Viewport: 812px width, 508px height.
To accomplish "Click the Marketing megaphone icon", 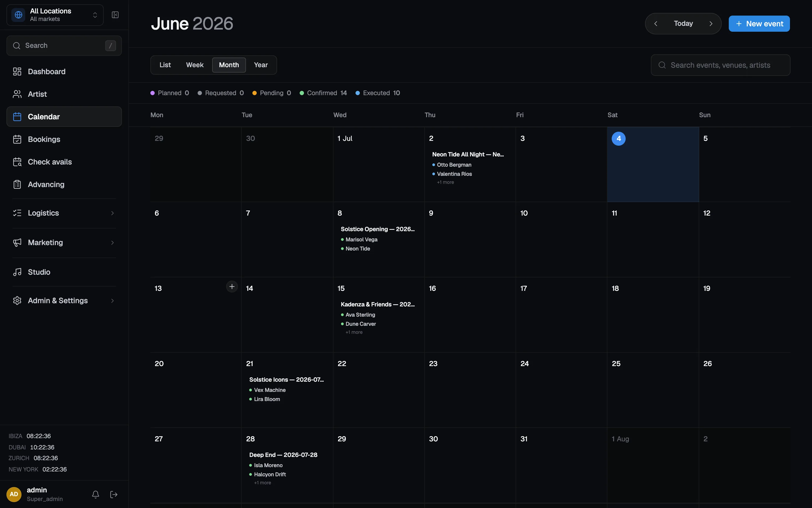I will click(x=17, y=242).
